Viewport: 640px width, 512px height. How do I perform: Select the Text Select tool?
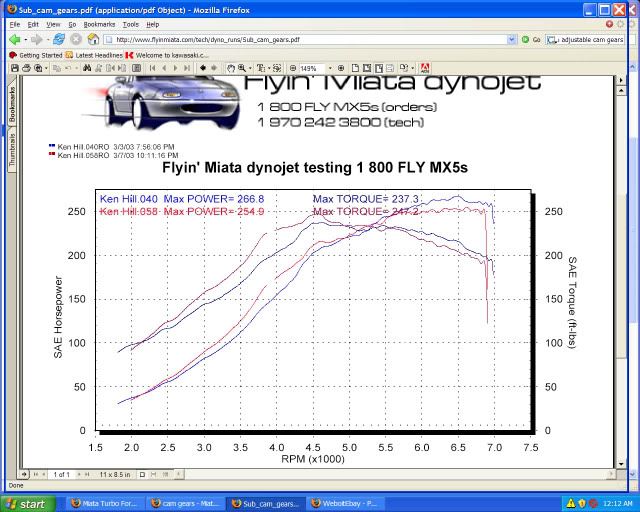260,68
